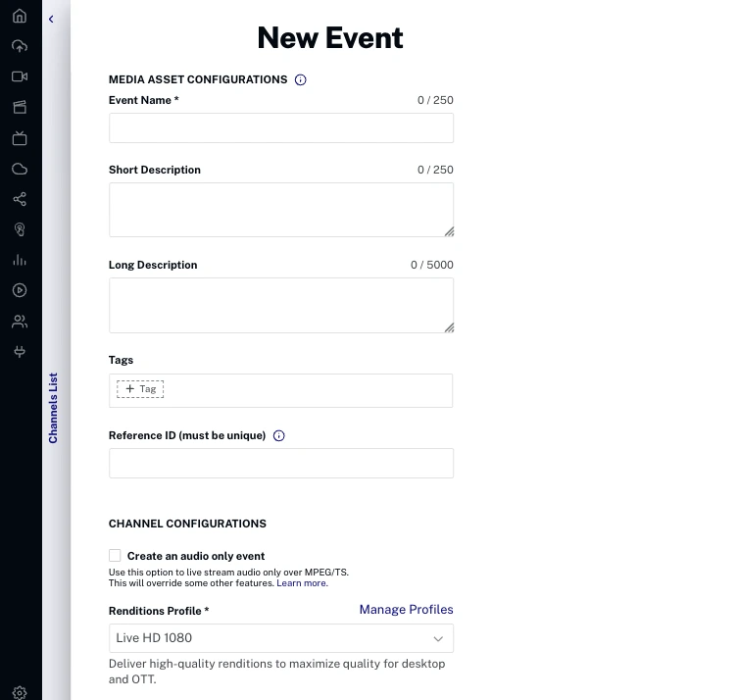Open the settings gear icon
The width and height of the screenshot is (738, 700).
(19, 692)
